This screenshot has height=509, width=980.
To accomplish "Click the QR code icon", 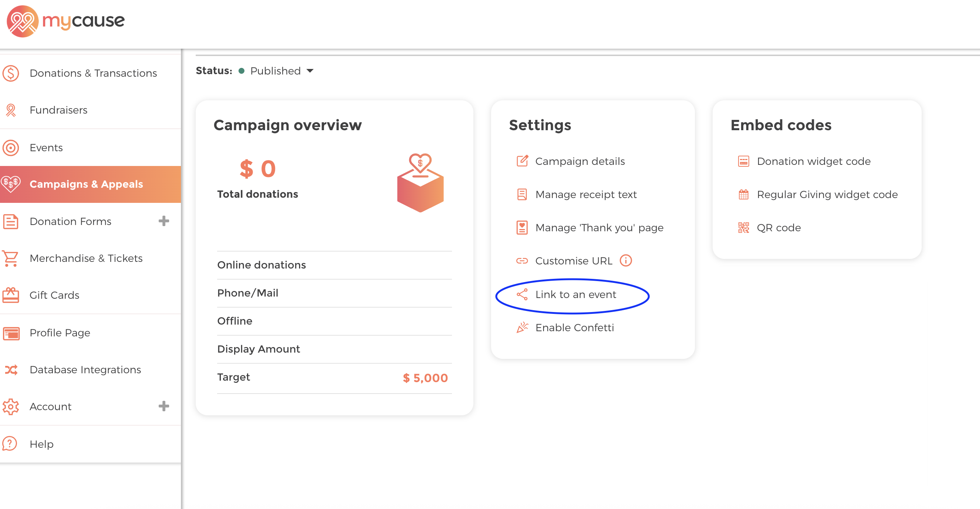I will pos(743,228).
